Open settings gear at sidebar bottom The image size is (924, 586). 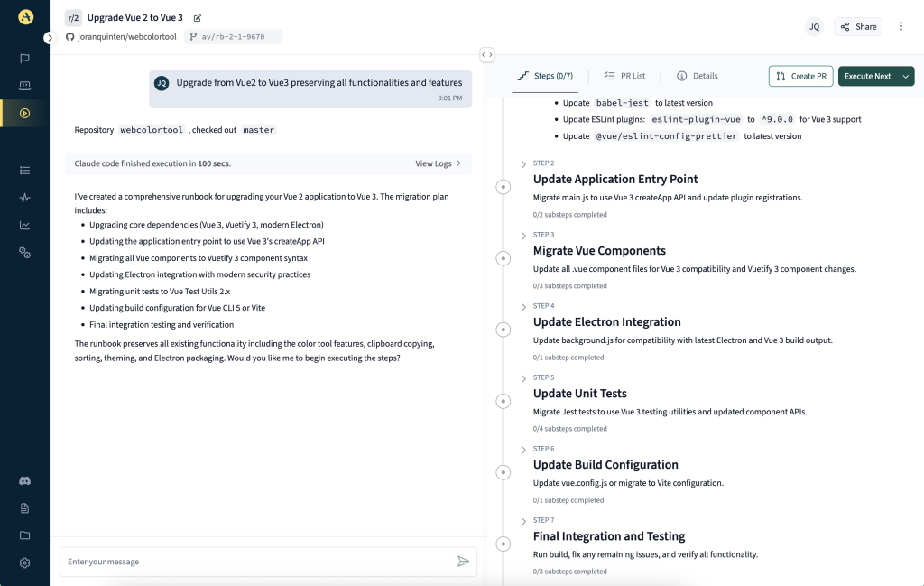24,563
